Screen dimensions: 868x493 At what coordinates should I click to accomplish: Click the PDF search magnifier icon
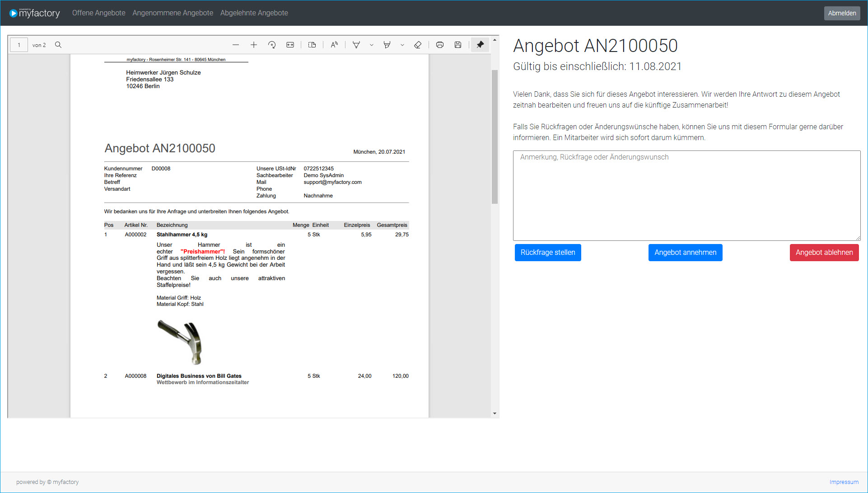58,45
